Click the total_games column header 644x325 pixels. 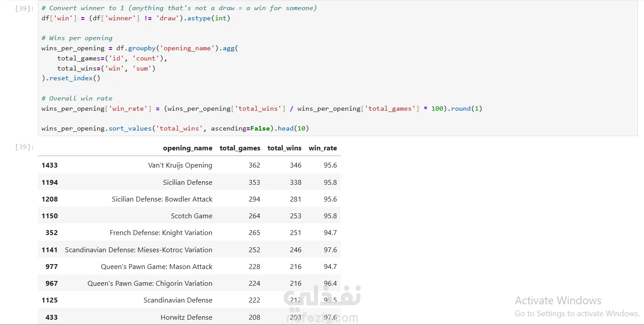pyautogui.click(x=240, y=148)
